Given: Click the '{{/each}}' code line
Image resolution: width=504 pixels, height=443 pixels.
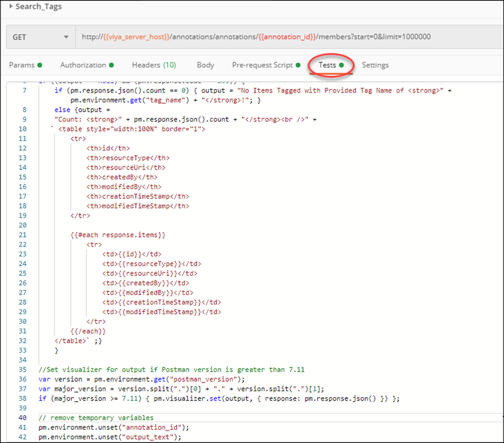Looking at the screenshot, I should (88, 331).
